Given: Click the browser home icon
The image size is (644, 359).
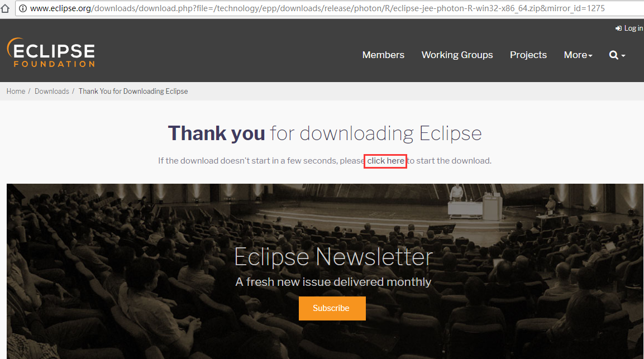Looking at the screenshot, I should (4, 8).
